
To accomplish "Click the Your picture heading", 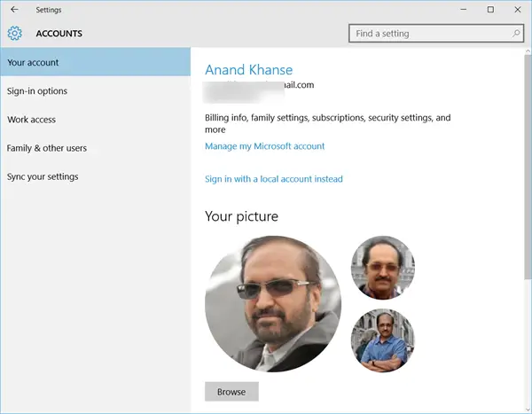I will [x=241, y=216].
